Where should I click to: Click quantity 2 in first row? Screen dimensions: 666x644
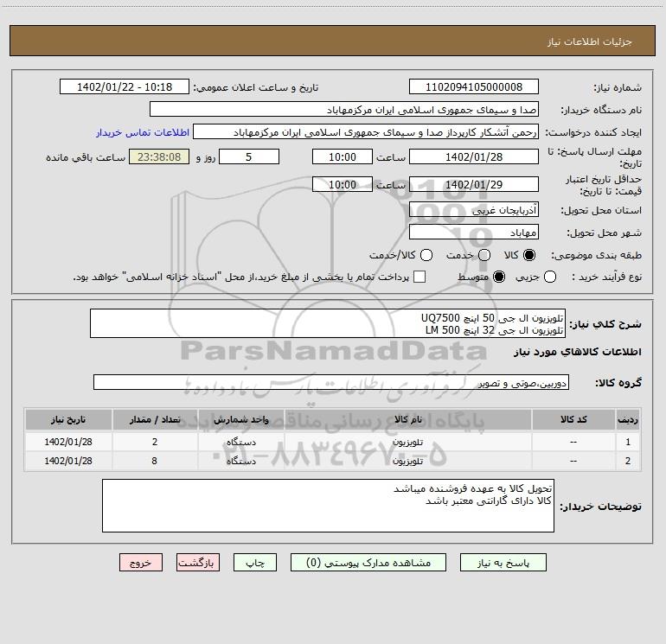155,442
